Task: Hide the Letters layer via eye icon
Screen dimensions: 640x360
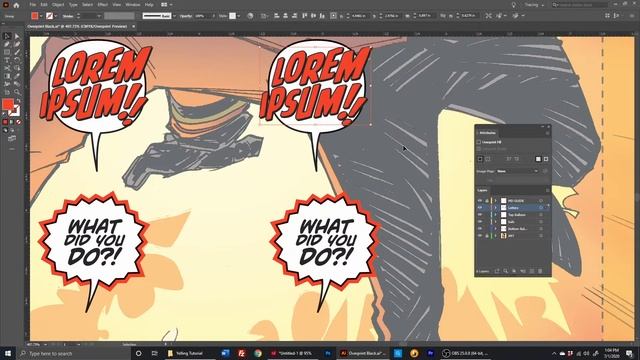Action: click(x=480, y=208)
